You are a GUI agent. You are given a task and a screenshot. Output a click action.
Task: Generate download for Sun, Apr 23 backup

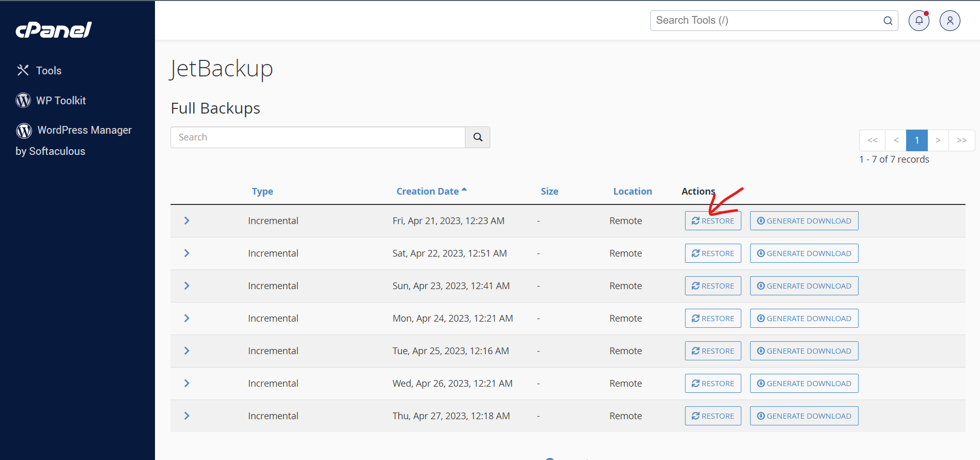(x=804, y=286)
